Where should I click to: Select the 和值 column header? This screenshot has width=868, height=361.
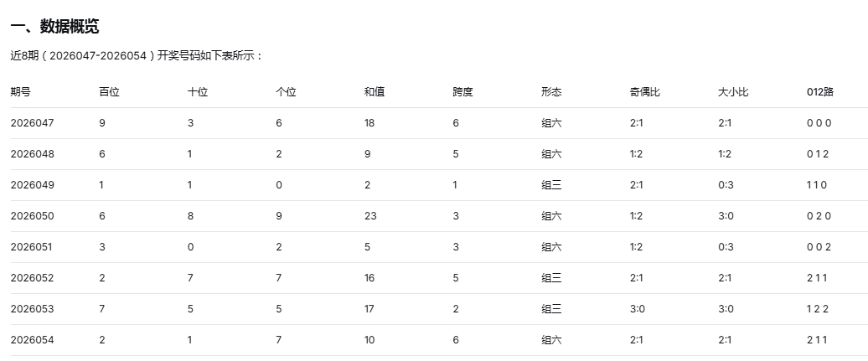pyautogui.click(x=375, y=92)
